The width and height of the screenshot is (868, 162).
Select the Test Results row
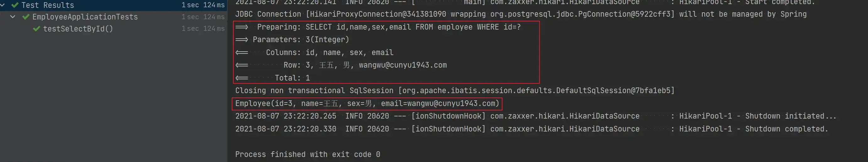(114, 5)
